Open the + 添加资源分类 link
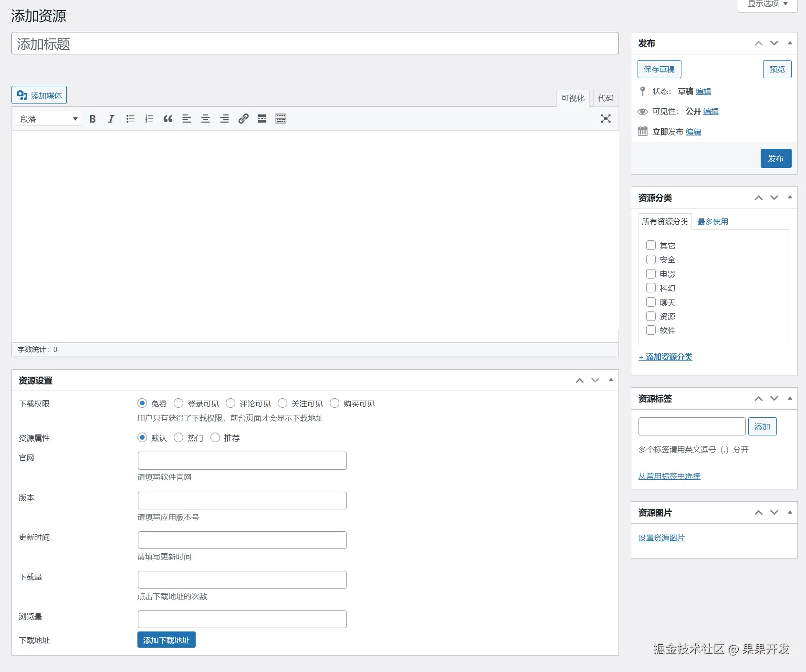 click(665, 357)
